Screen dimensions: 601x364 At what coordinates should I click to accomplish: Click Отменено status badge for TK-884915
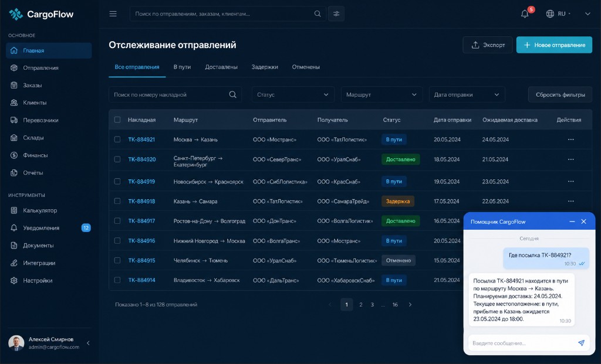(399, 260)
